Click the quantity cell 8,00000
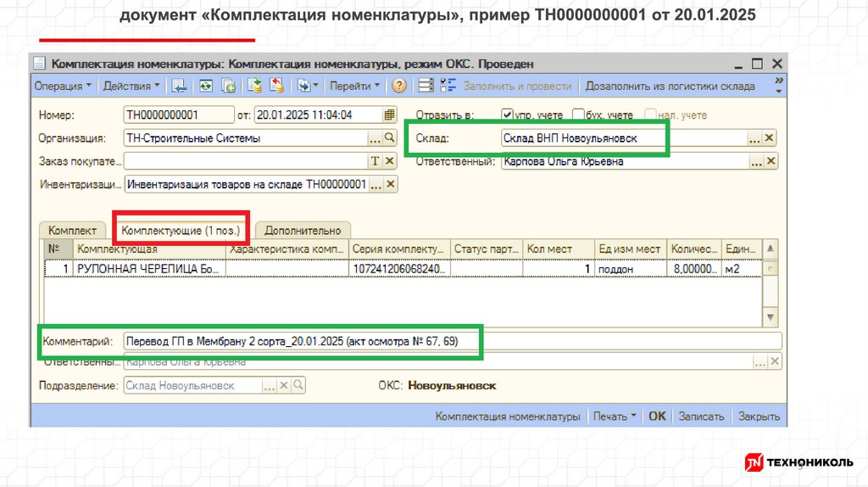Viewport: 868px width, 487px height. click(694, 269)
